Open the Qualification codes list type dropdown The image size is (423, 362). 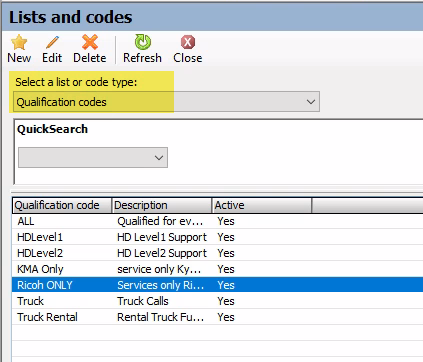point(166,102)
